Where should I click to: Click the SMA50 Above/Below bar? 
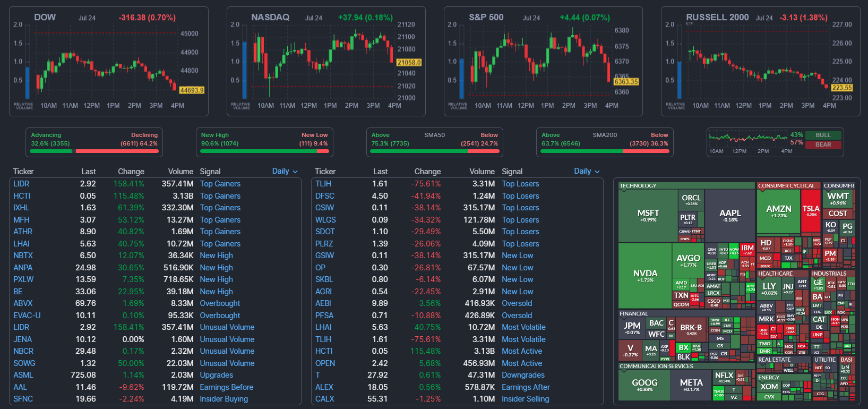click(434, 143)
